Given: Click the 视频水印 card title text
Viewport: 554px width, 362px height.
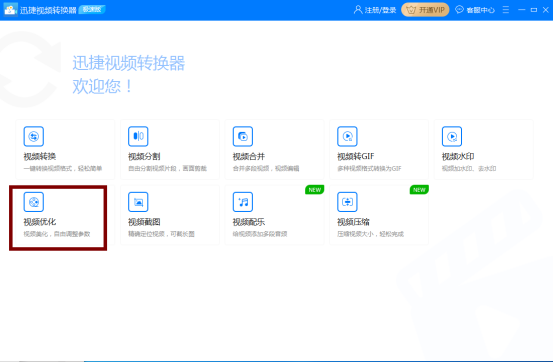Looking at the screenshot, I should [458, 156].
